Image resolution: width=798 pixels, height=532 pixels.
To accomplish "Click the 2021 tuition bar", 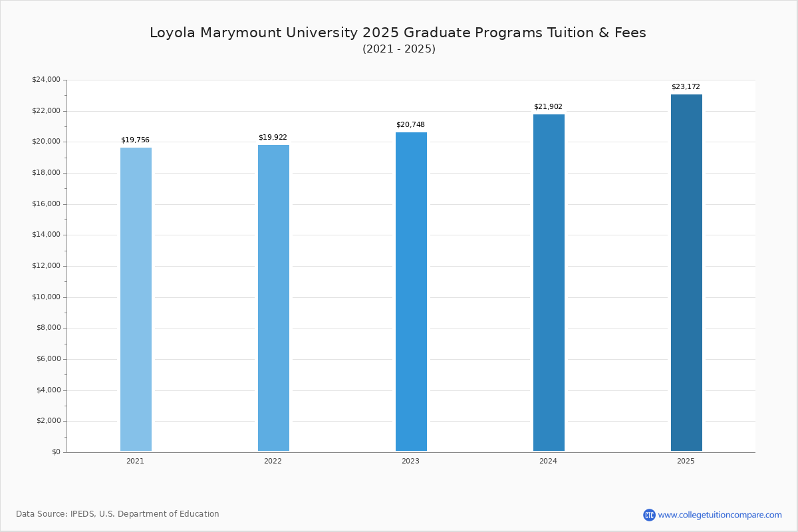I will point(136,299).
